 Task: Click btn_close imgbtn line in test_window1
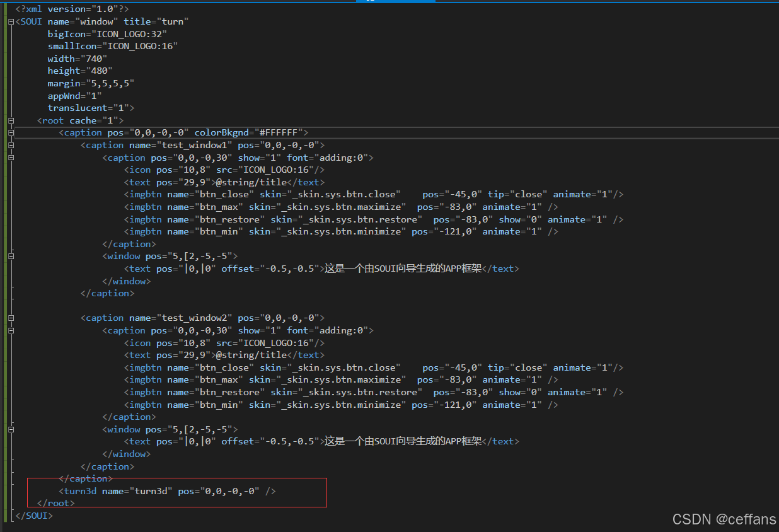click(374, 194)
